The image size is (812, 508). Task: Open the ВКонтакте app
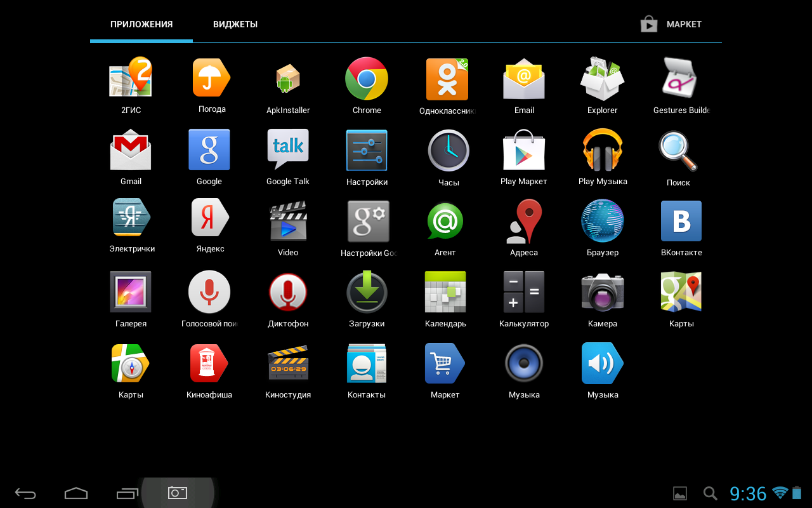pyautogui.click(x=681, y=221)
